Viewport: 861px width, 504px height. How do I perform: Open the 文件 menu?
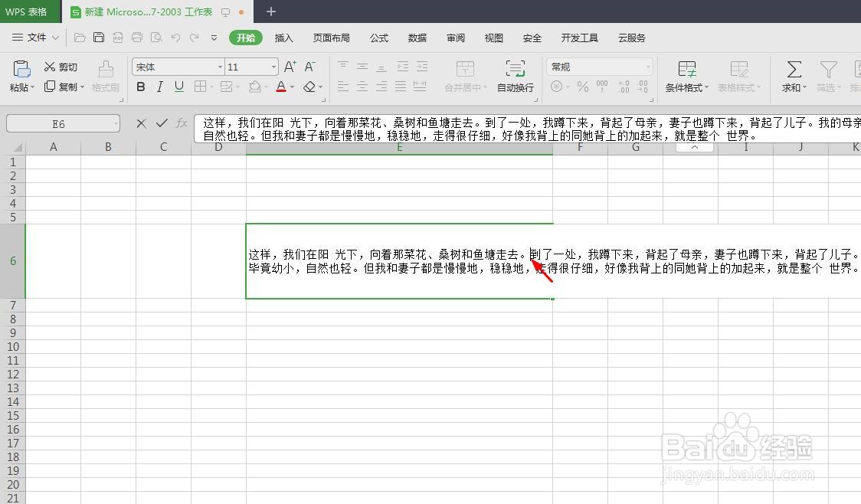tap(37, 37)
